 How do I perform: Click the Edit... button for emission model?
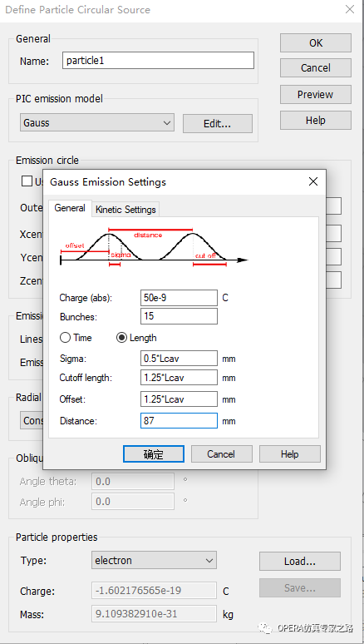pos(218,124)
